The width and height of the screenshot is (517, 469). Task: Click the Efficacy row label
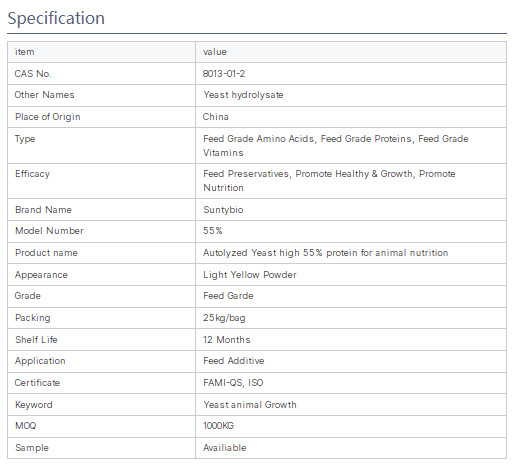click(32, 174)
